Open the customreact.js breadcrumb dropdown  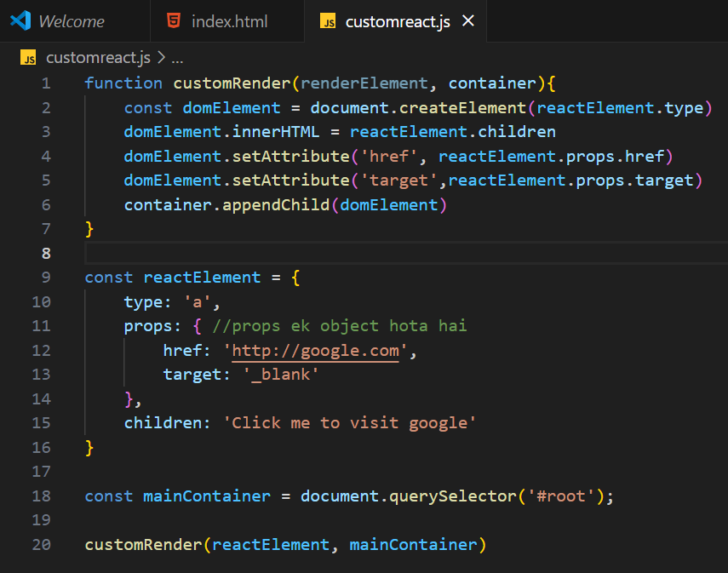pyautogui.click(x=97, y=58)
